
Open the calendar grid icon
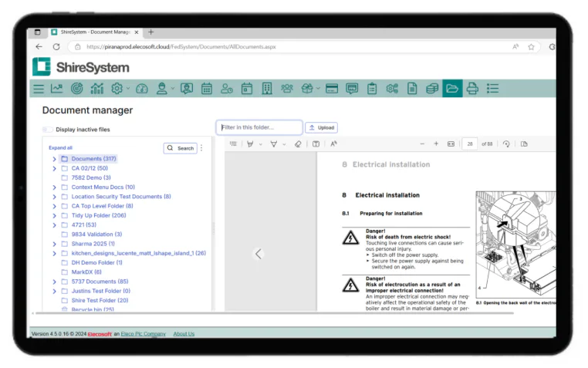tap(207, 89)
